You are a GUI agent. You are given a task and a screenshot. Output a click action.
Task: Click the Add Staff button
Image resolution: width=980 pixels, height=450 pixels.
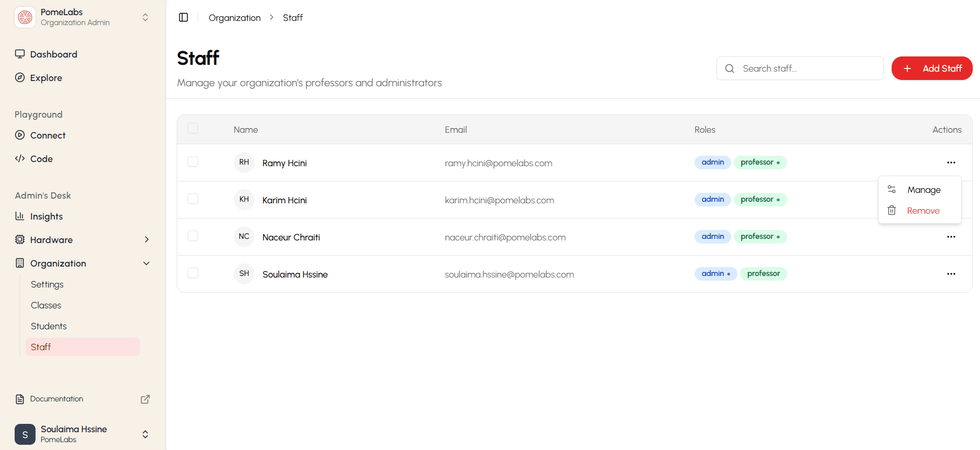932,68
